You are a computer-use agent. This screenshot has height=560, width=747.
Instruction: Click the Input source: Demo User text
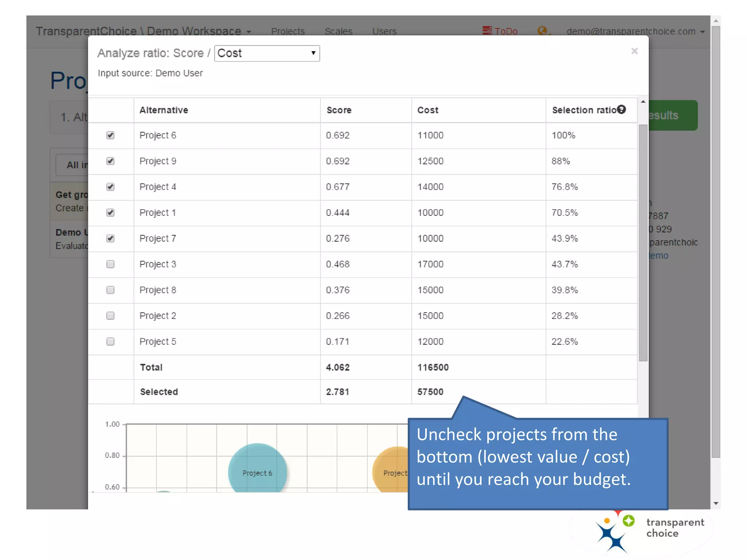[x=150, y=73]
